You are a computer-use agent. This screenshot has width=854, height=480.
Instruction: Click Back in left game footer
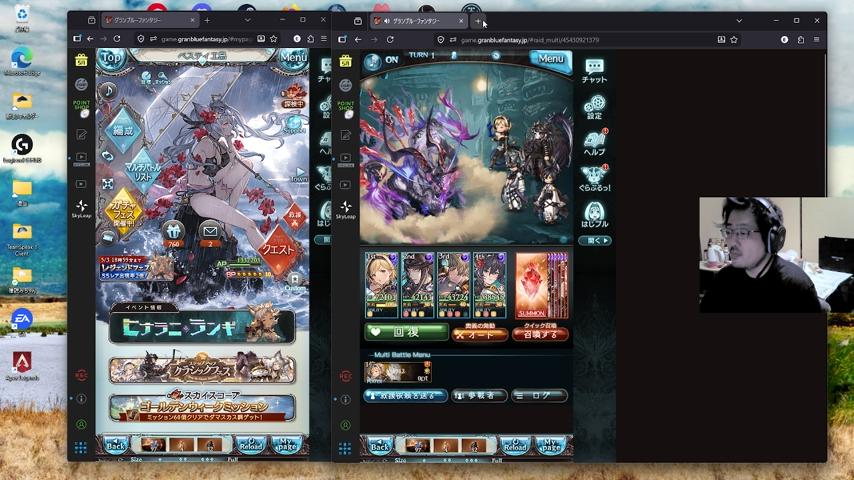coord(116,445)
